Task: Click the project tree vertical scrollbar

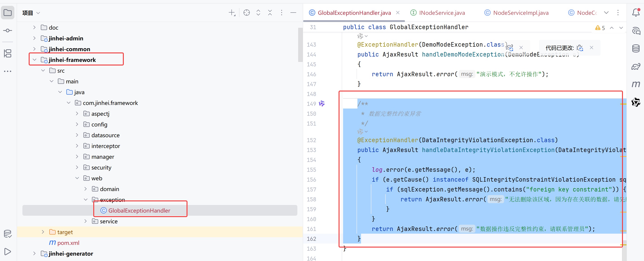Action: click(300, 45)
